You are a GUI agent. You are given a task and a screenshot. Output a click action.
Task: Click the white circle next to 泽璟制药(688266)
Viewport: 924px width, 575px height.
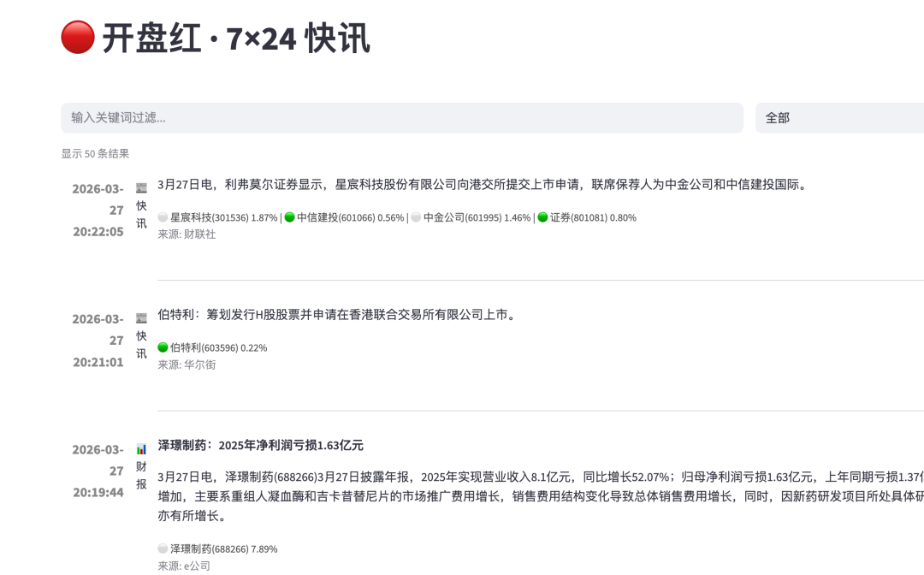pos(163,548)
